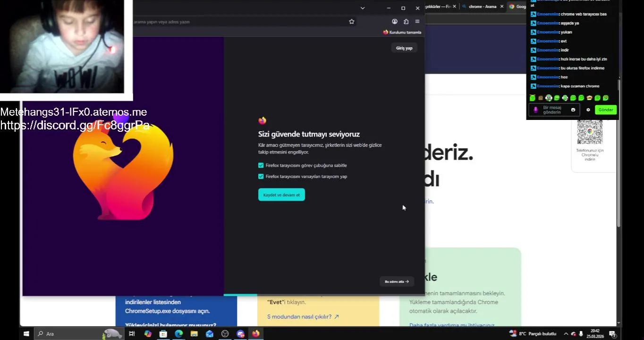Toggle pin Firefox to taskbar checkbox
Screen dimensions: 644x340
(x=261, y=165)
